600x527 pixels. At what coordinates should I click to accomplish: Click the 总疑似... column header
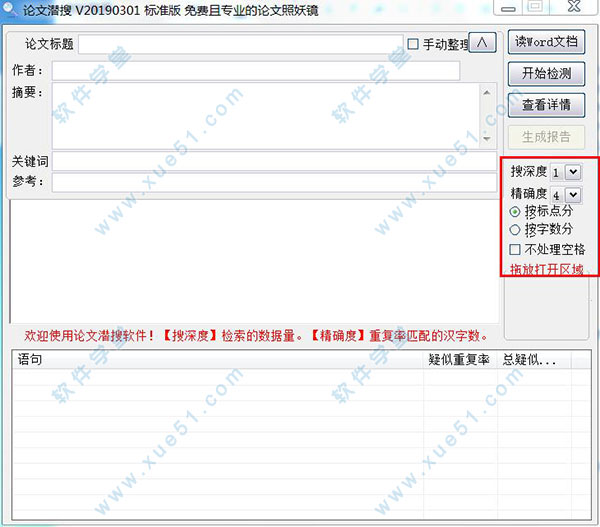(x=534, y=359)
